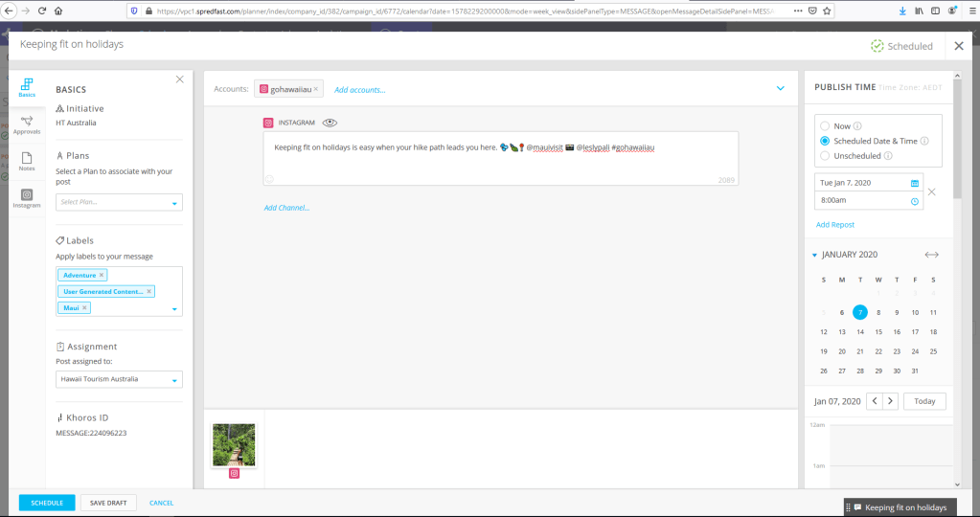Click the clock icon beside 8:00am
This screenshot has height=517, width=980.
click(x=914, y=201)
